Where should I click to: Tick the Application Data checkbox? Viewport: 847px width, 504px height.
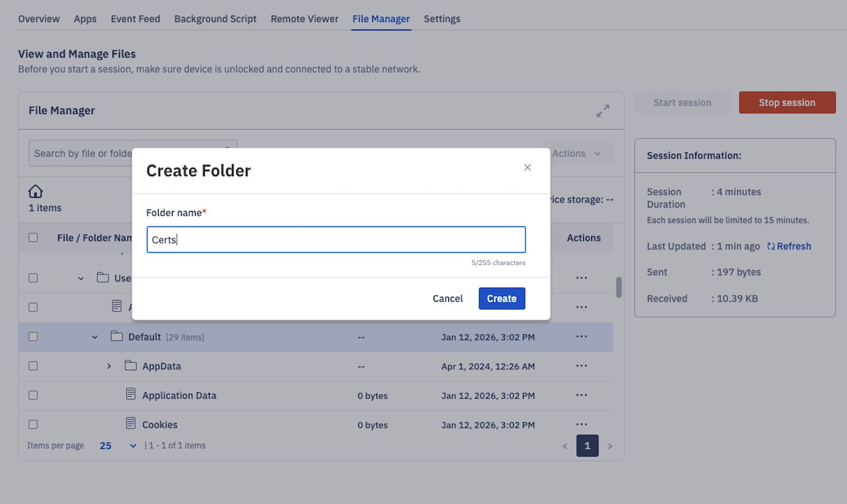pos(33,395)
